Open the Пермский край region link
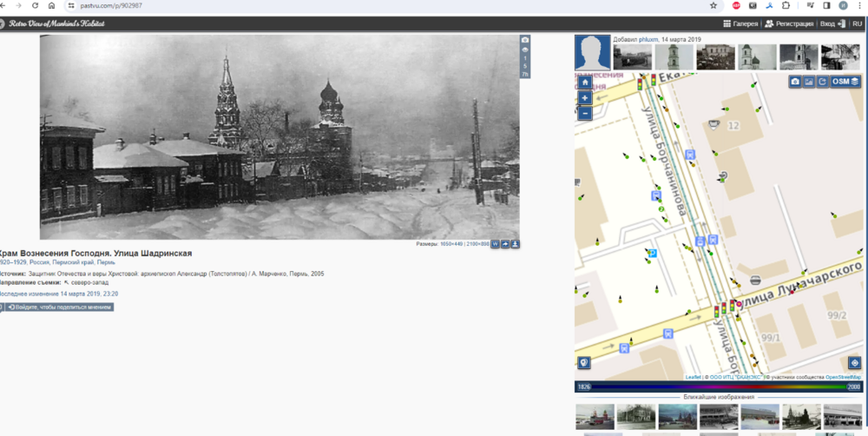The image size is (868, 436). coord(73,262)
